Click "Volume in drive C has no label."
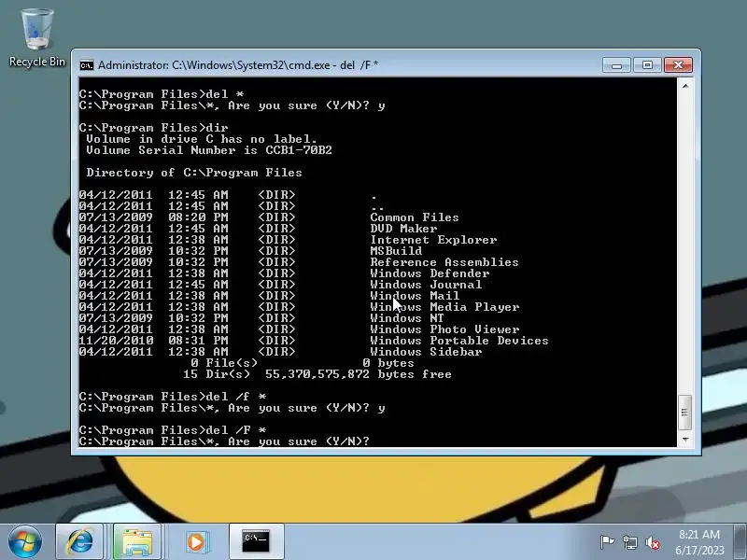Image resolution: width=747 pixels, height=560 pixels. pyautogui.click(x=202, y=139)
